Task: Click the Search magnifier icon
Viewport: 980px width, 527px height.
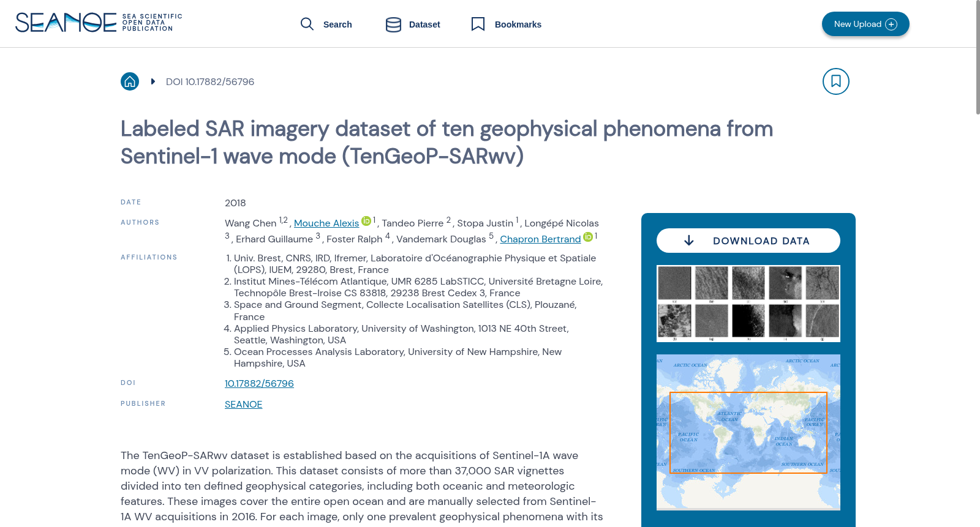Action: pyautogui.click(x=307, y=24)
